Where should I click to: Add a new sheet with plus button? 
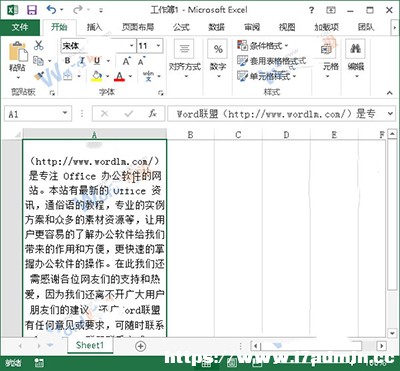coord(141,346)
